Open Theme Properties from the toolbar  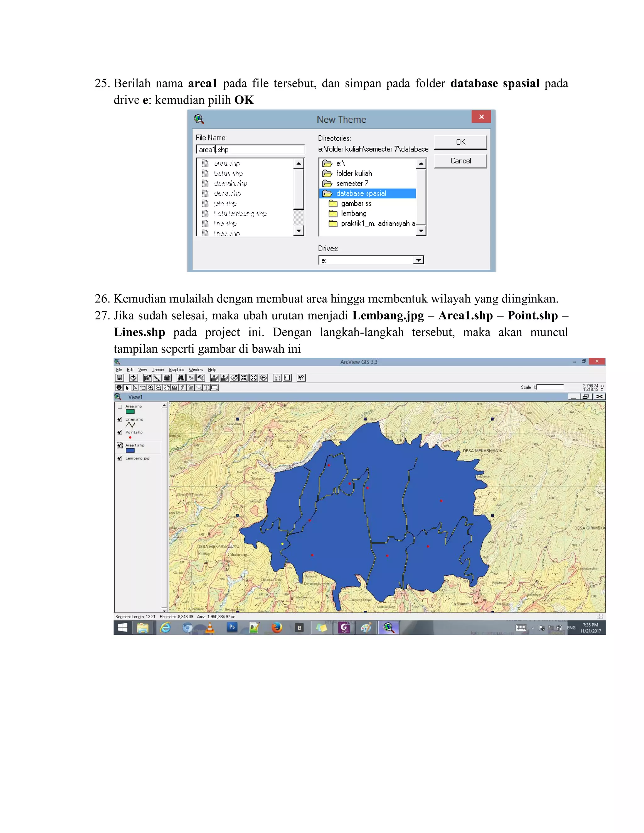tap(148, 378)
